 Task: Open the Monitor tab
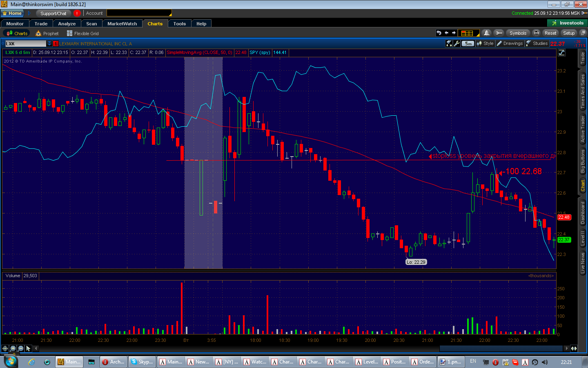coord(15,24)
